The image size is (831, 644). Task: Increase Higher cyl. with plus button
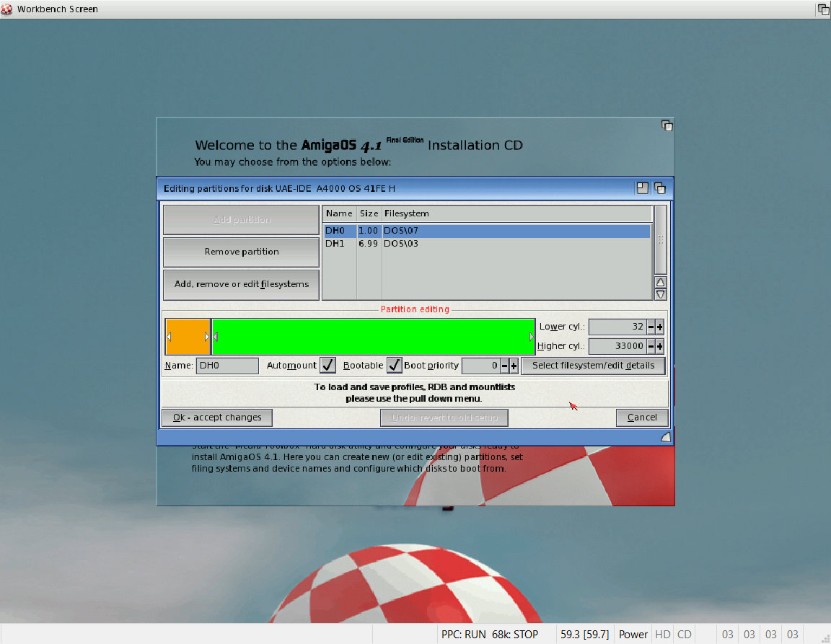[660, 346]
